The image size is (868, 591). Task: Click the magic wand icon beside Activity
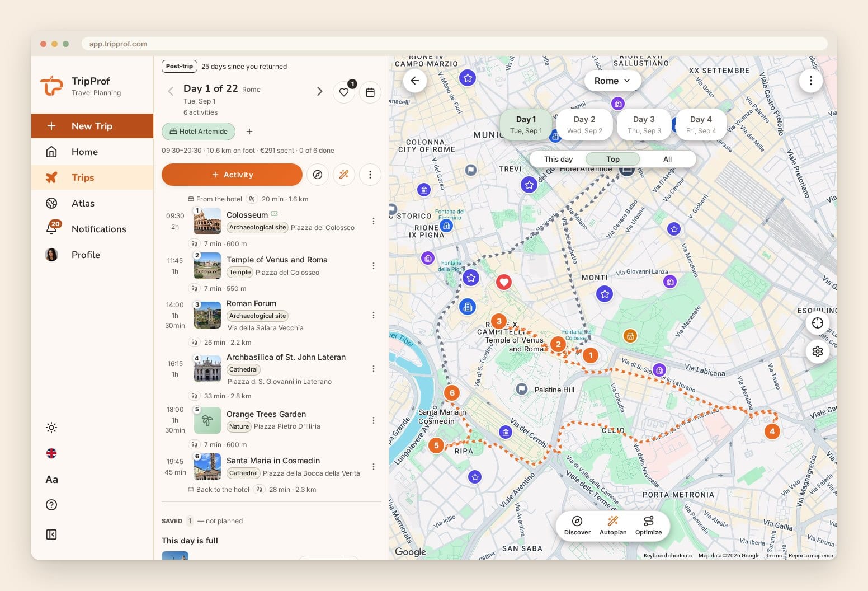click(344, 175)
